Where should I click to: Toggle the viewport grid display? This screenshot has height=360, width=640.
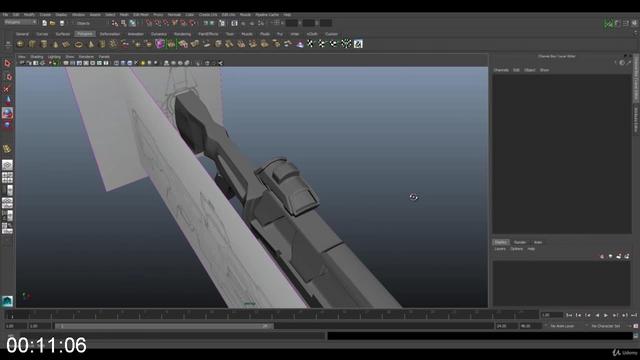(x=66, y=63)
